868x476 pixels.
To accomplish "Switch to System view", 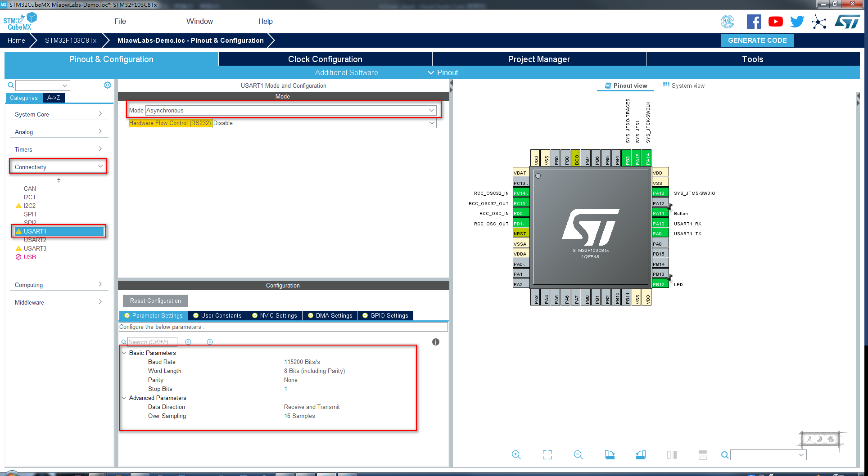I will pos(684,85).
